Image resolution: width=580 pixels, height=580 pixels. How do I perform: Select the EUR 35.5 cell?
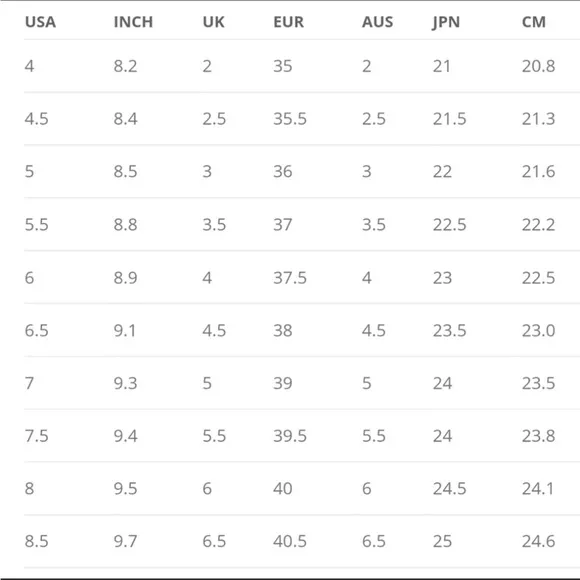[290, 119]
